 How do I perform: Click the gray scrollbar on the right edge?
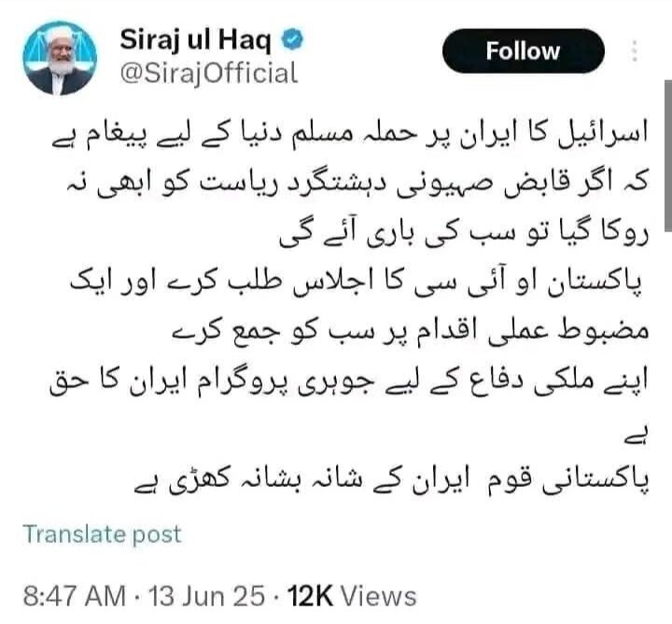[668, 156]
